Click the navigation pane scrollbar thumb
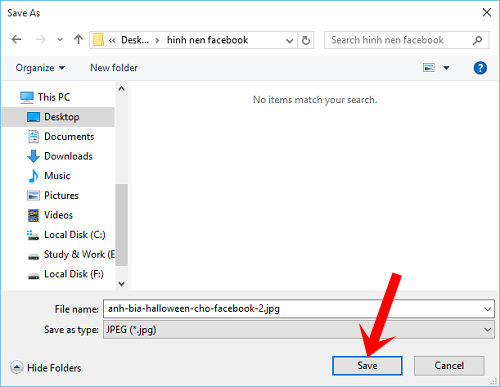 (x=122, y=225)
